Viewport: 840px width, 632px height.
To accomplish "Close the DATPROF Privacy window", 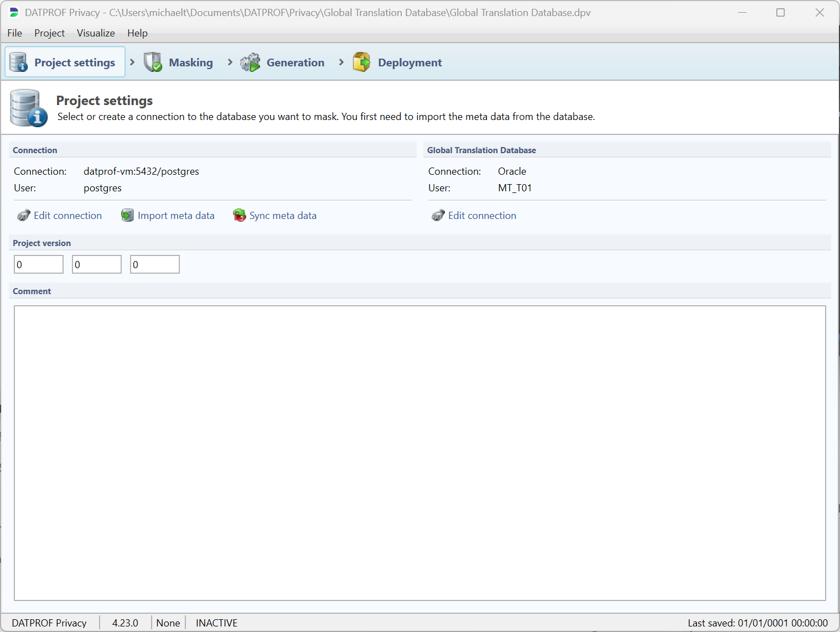I will point(820,12).
